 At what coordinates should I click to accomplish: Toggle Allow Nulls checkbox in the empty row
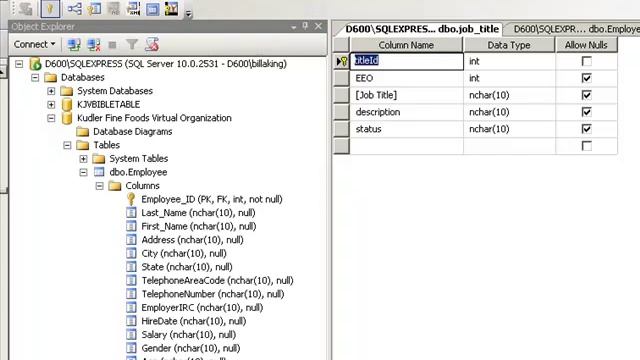tap(587, 146)
